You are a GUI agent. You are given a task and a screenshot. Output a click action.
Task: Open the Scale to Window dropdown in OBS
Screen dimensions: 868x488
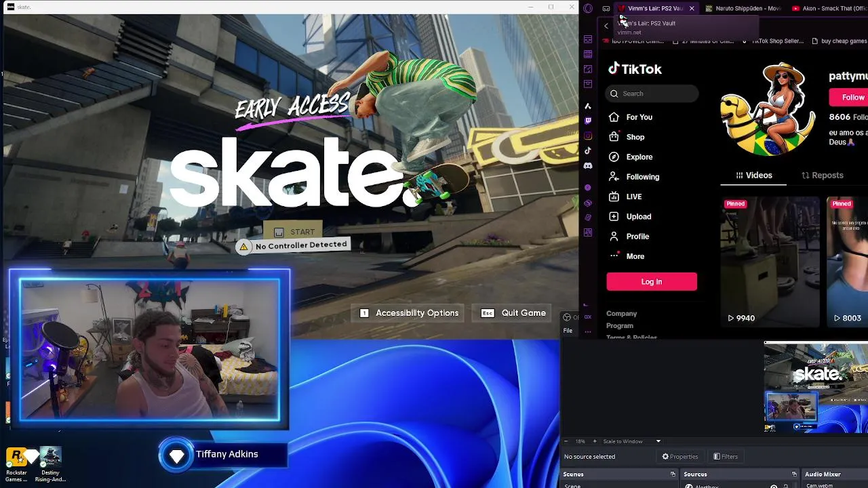click(x=631, y=441)
